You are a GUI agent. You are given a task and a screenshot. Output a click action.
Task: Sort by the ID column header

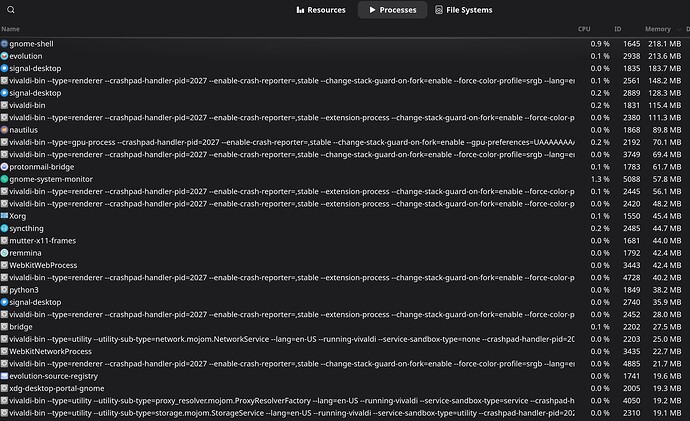point(617,29)
